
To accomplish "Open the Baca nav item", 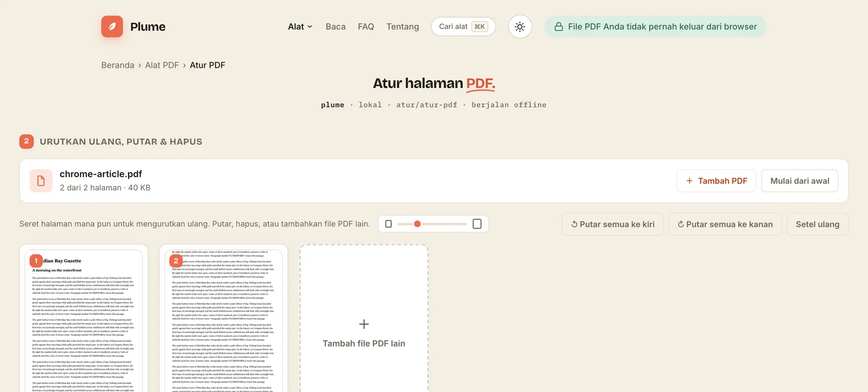I will (x=336, y=26).
